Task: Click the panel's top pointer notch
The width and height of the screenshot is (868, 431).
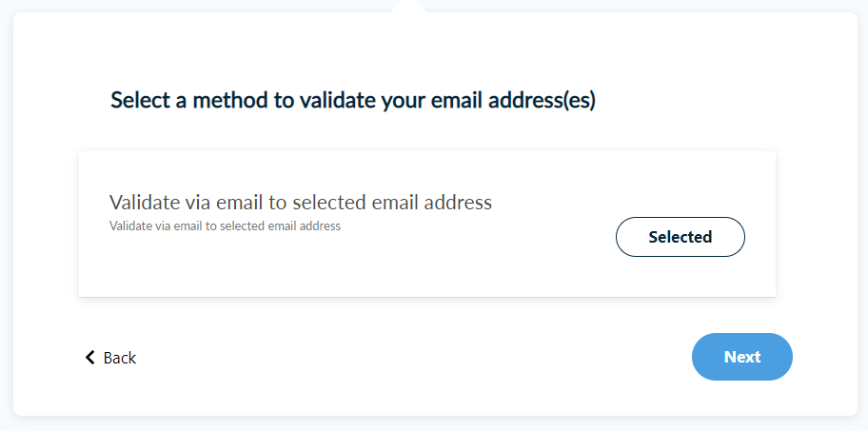Action: pyautogui.click(x=407, y=7)
